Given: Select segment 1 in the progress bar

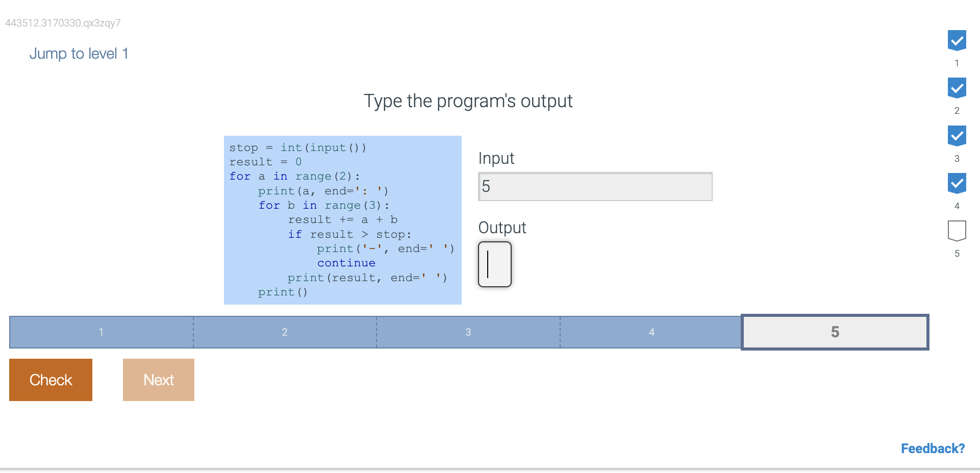Looking at the screenshot, I should 101,332.
